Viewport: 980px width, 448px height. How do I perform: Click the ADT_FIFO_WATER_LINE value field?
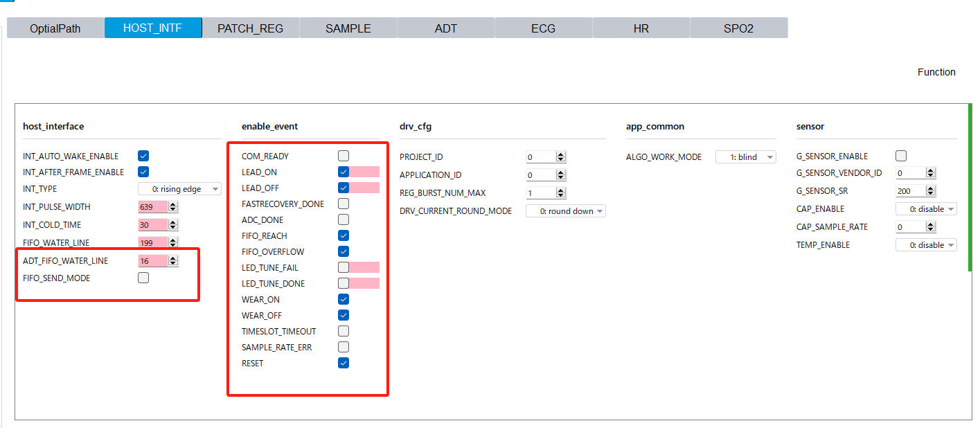click(x=153, y=261)
